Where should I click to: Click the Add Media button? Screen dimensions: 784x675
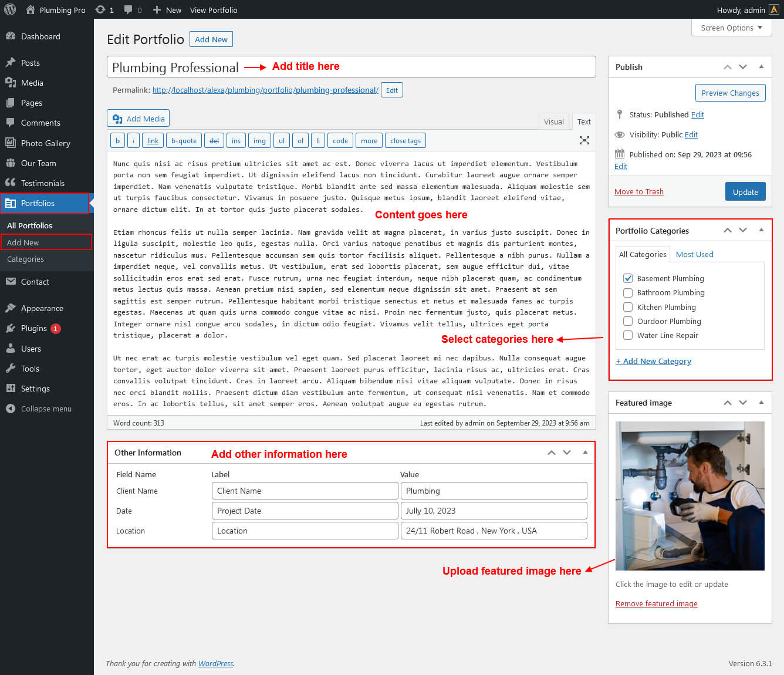click(x=138, y=119)
